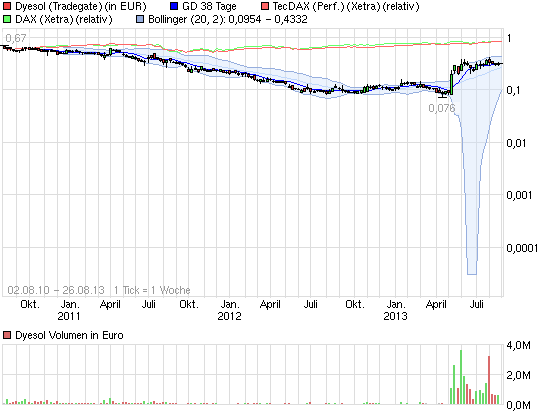Click the light-blue Bollinger legend swatch
Screen dimensions: 545x413
pos(140,19)
